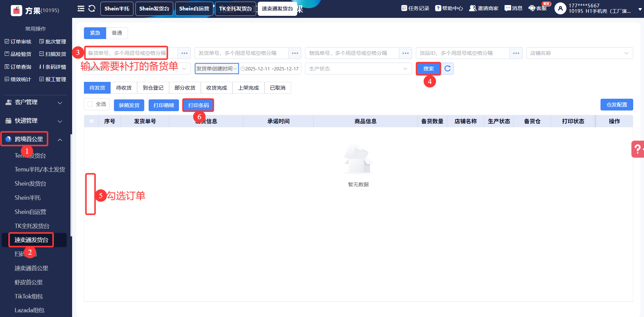Screen dimensions: 644x317
Task: Switch to the Shein发货台 top tab
Action: [x=154, y=9]
